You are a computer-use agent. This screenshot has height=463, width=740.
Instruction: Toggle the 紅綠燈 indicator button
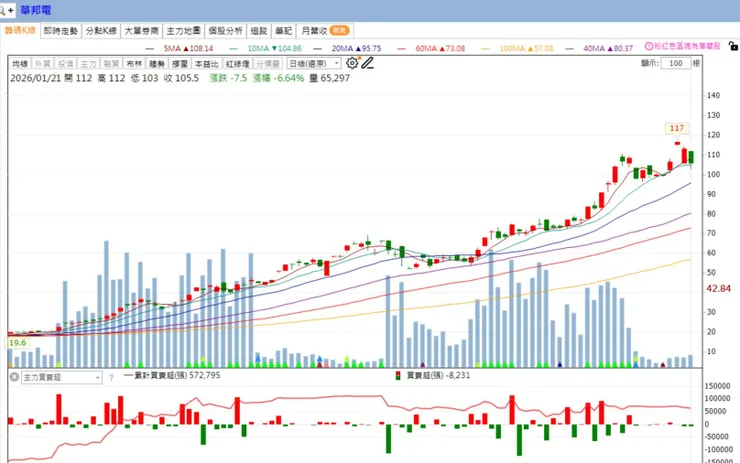point(237,64)
